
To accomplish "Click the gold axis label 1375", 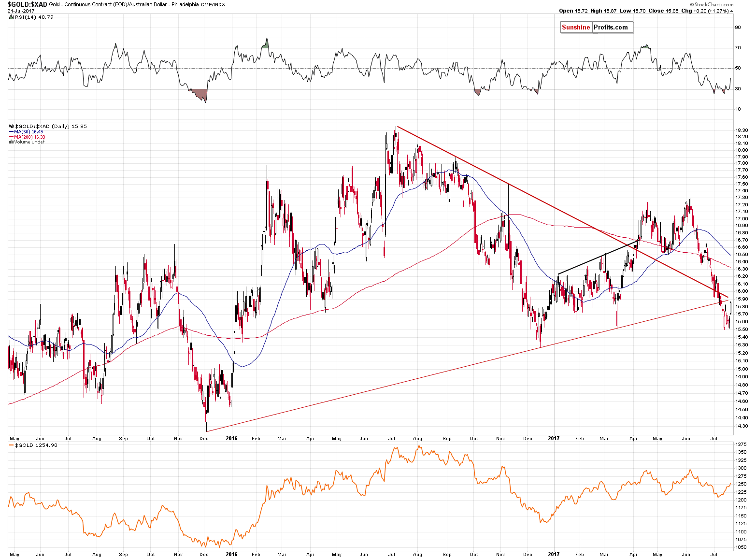I will [x=741, y=444].
